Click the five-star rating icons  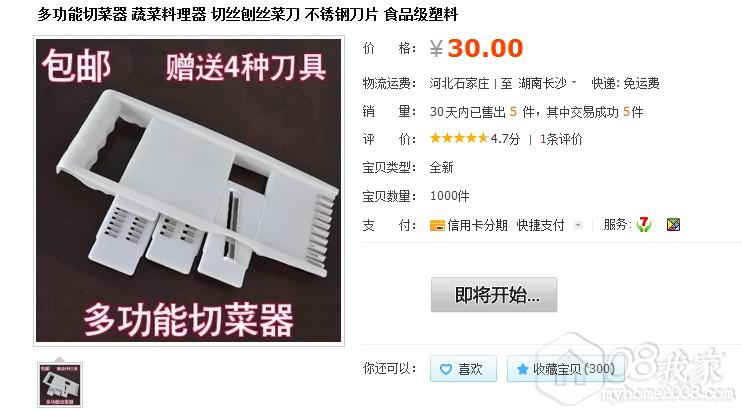[459, 138]
